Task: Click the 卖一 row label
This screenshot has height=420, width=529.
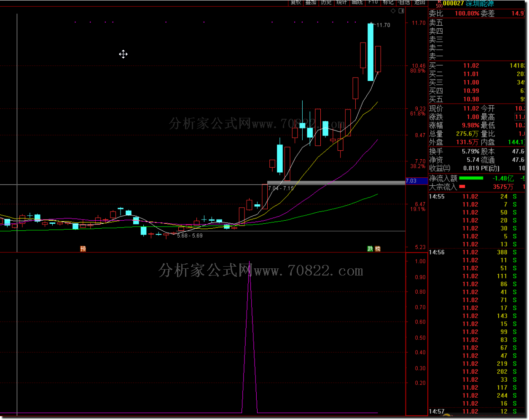Action: tap(436, 56)
